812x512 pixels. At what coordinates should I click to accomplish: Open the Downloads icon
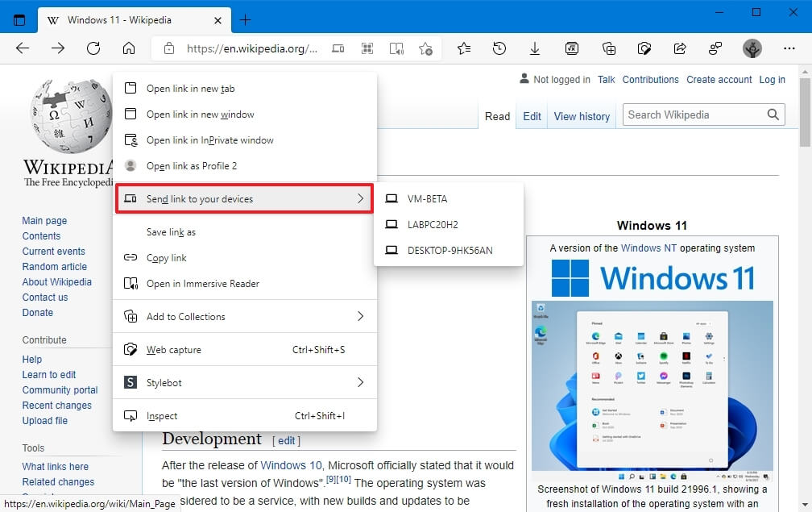(x=534, y=48)
